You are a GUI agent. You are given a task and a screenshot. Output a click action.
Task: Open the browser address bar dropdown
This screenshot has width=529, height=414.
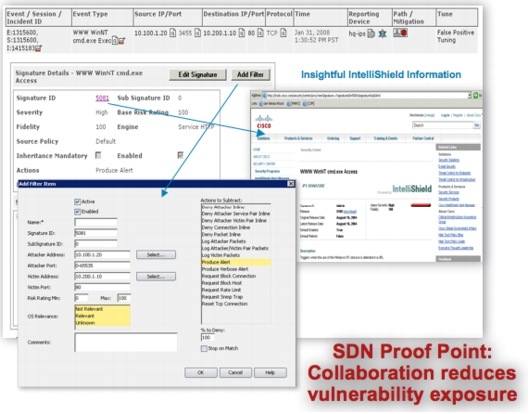point(469,95)
